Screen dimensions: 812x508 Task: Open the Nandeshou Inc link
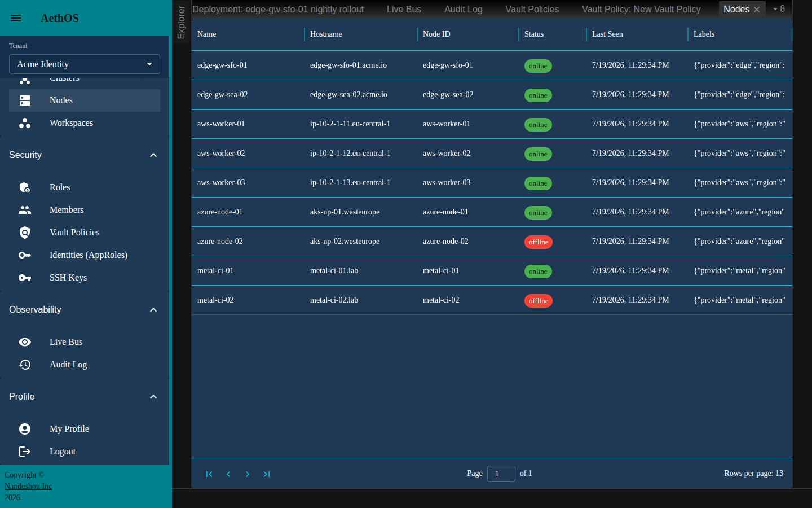coord(28,486)
